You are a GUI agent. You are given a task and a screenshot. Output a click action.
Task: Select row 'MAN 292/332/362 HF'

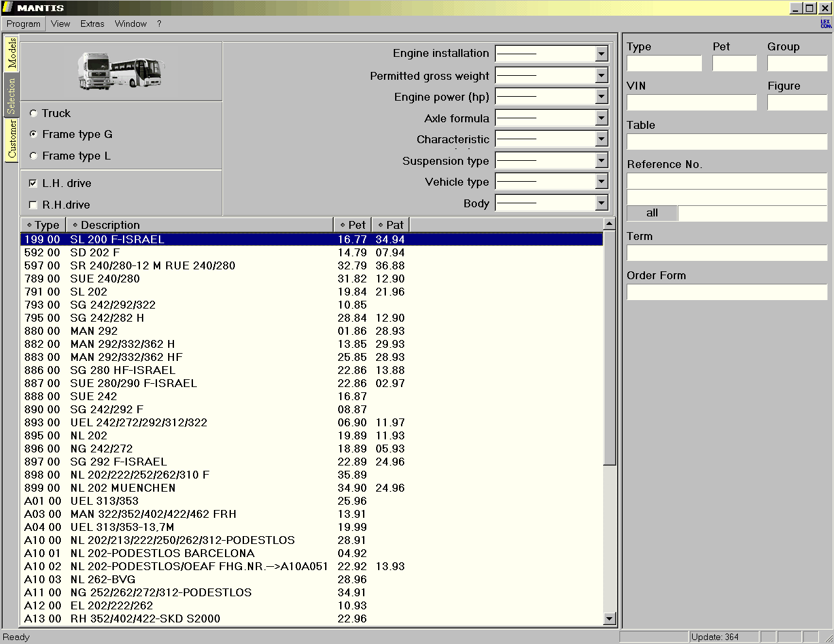(x=312, y=357)
